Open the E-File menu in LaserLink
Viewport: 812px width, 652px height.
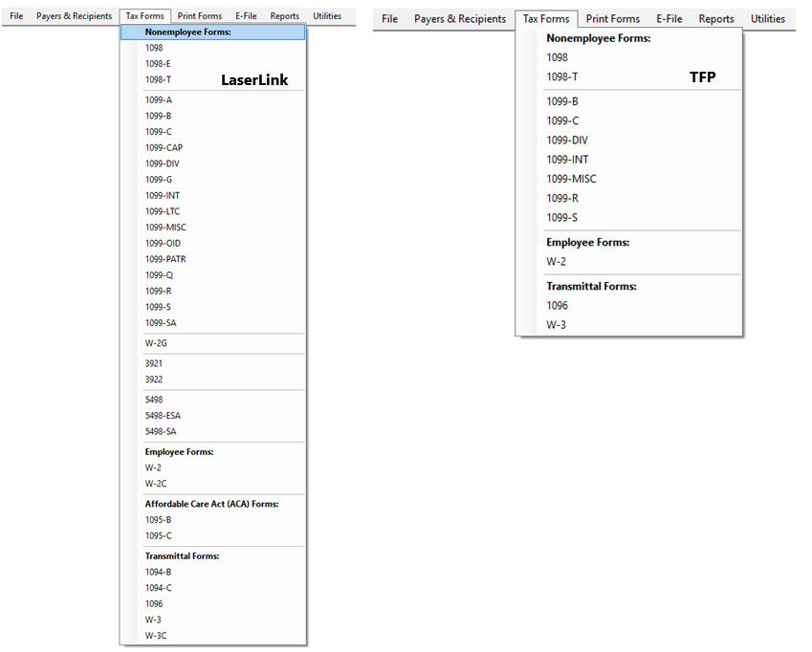point(246,15)
